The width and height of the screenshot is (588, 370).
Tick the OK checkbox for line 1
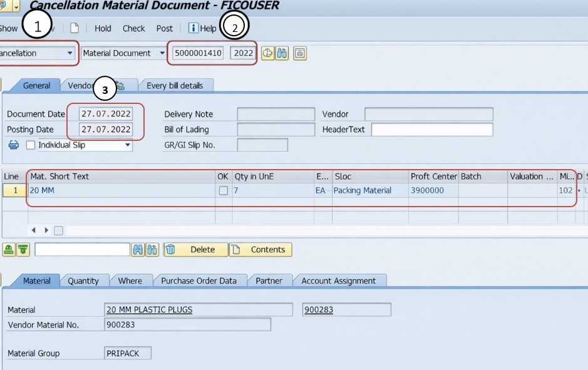point(223,190)
